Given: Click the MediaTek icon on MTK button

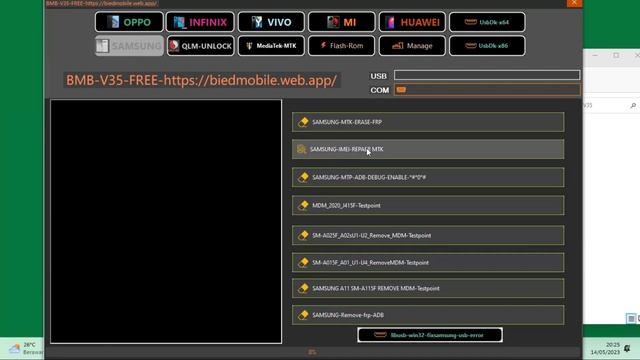Looking at the screenshot, I should 249,46.
